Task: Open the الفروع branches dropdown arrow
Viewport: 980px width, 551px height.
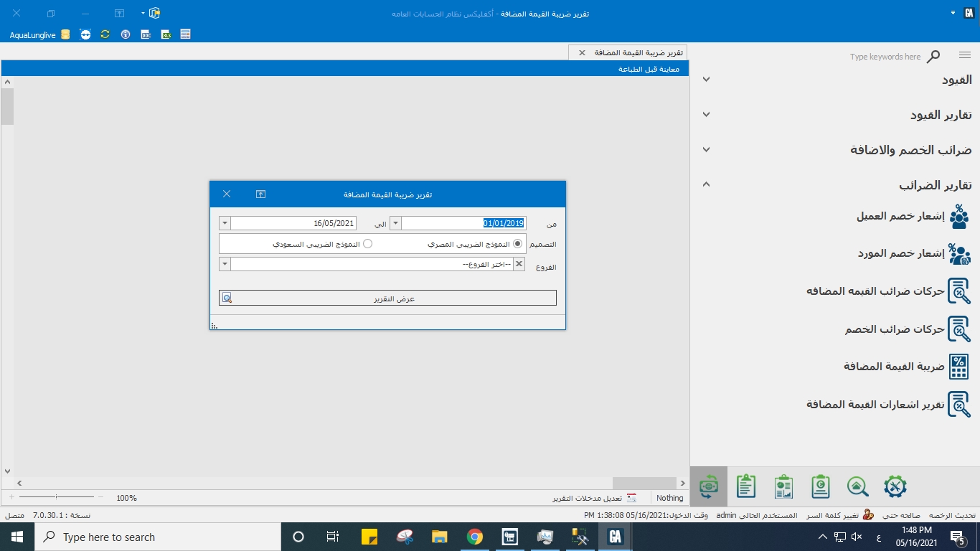Action: pyautogui.click(x=225, y=265)
